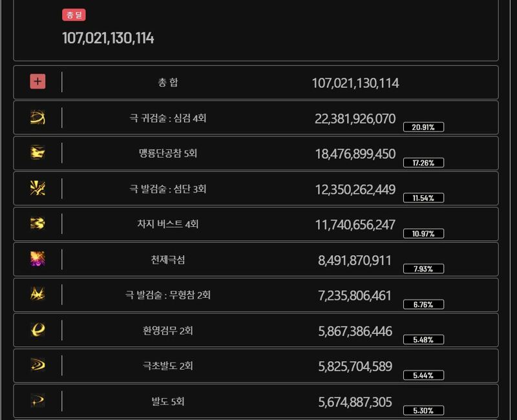The width and height of the screenshot is (517, 420).
Task: Click the 차지 버스트 4회 row label
Action: coord(168,224)
